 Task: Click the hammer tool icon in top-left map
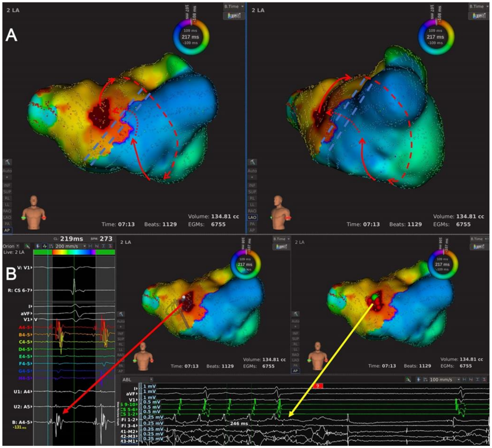pyautogui.click(x=7, y=162)
